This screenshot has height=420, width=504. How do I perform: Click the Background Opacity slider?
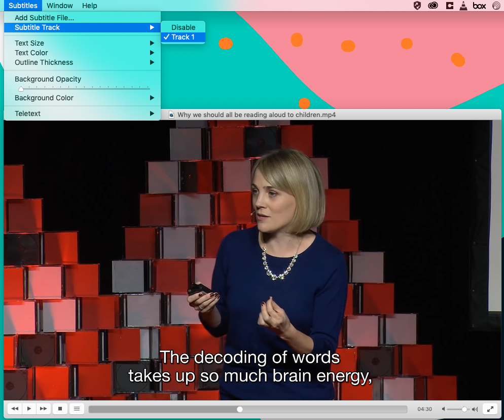(x=84, y=89)
